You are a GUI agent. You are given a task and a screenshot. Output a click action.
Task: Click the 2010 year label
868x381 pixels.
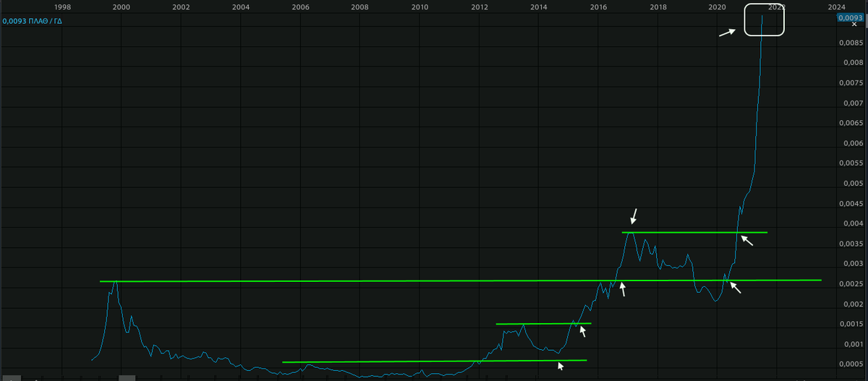pyautogui.click(x=420, y=7)
